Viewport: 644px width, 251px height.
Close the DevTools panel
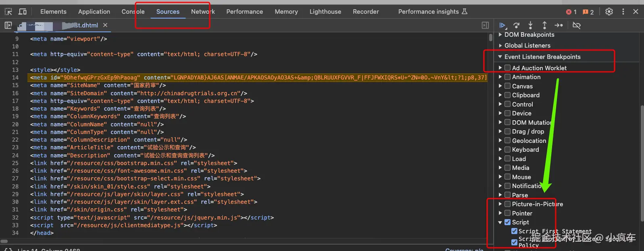click(x=636, y=12)
